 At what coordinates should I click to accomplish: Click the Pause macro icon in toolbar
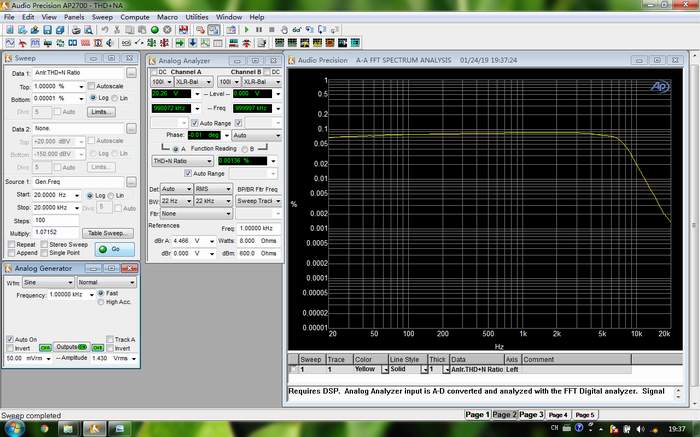tap(259, 30)
